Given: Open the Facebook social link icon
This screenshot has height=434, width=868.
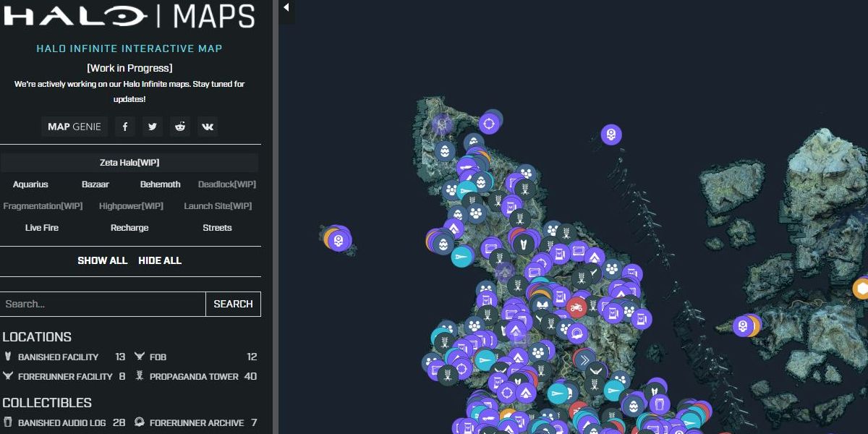Looking at the screenshot, I should click(x=125, y=127).
